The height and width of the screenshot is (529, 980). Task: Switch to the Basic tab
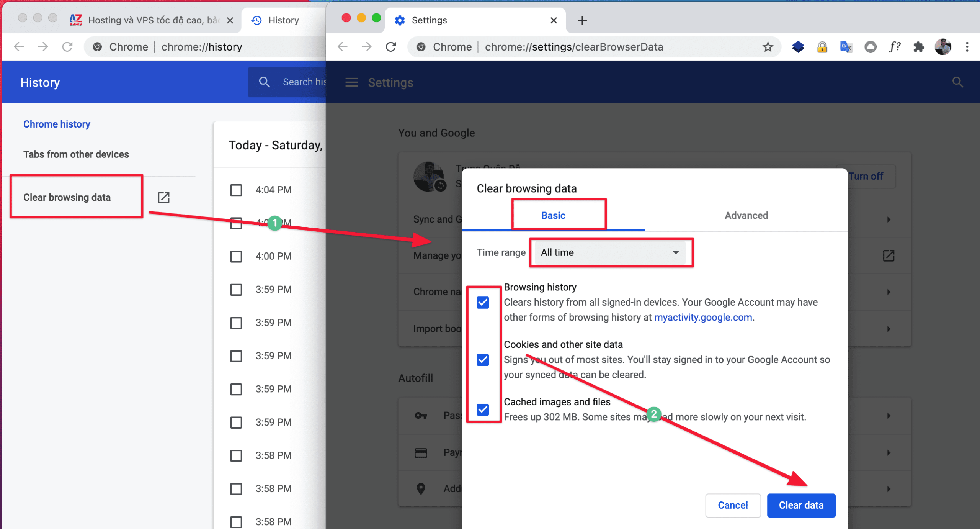tap(553, 215)
